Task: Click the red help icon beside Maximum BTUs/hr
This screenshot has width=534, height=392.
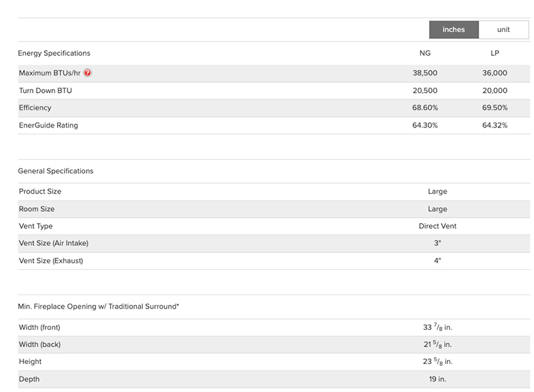Action: tap(87, 73)
